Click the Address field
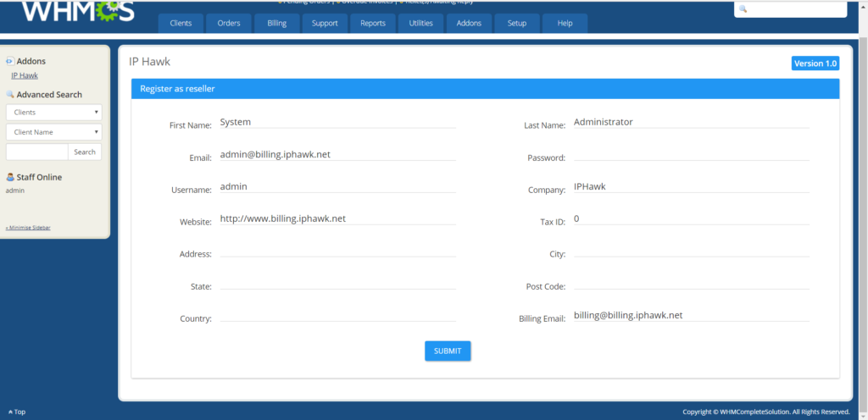The image size is (868, 420). (x=337, y=251)
